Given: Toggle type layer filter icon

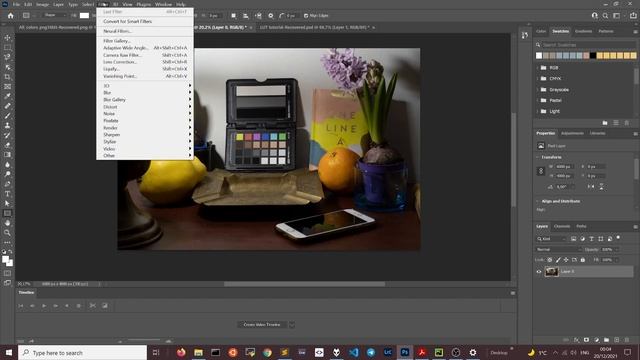Looking at the screenshot, I should [x=591, y=239].
